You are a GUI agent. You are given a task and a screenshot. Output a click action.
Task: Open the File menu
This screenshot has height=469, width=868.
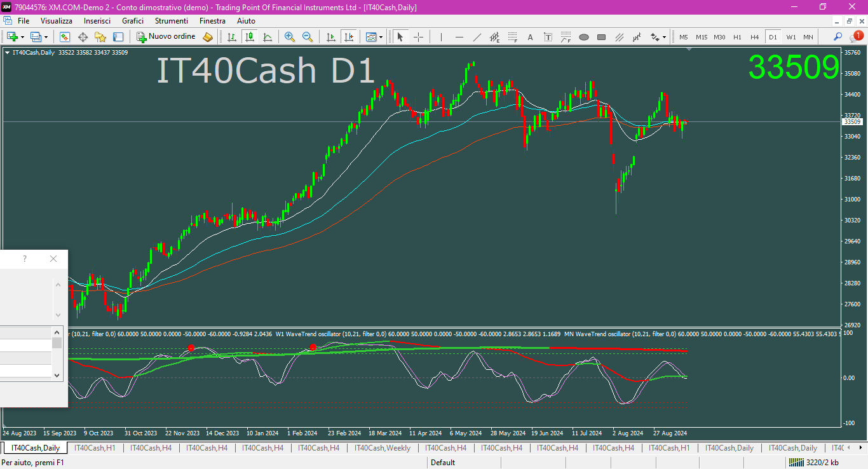(x=24, y=21)
